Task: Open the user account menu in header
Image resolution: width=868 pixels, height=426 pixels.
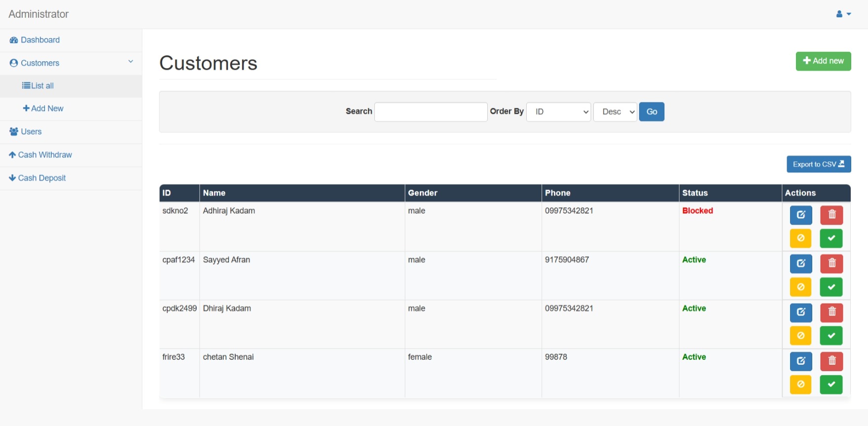Action: 843,14
